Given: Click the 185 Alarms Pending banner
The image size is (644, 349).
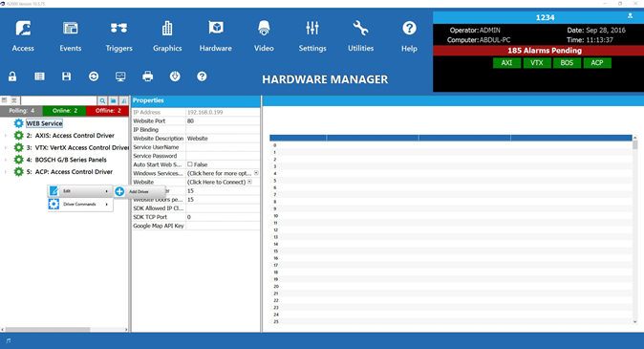Looking at the screenshot, I should (x=545, y=51).
